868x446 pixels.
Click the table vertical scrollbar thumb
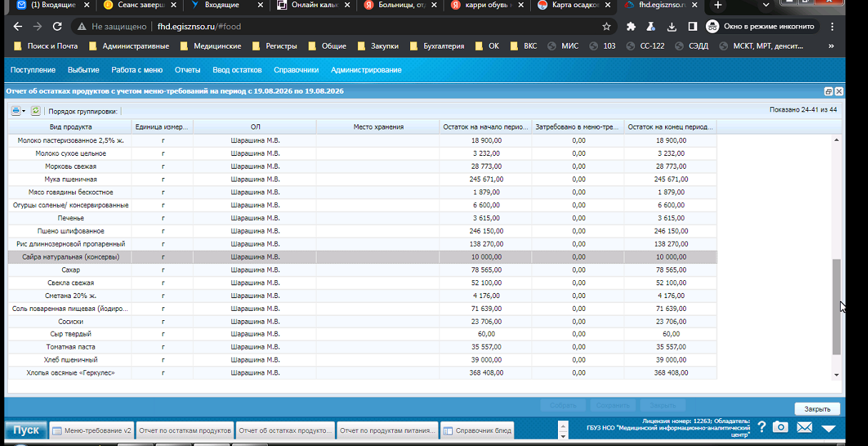(x=837, y=307)
